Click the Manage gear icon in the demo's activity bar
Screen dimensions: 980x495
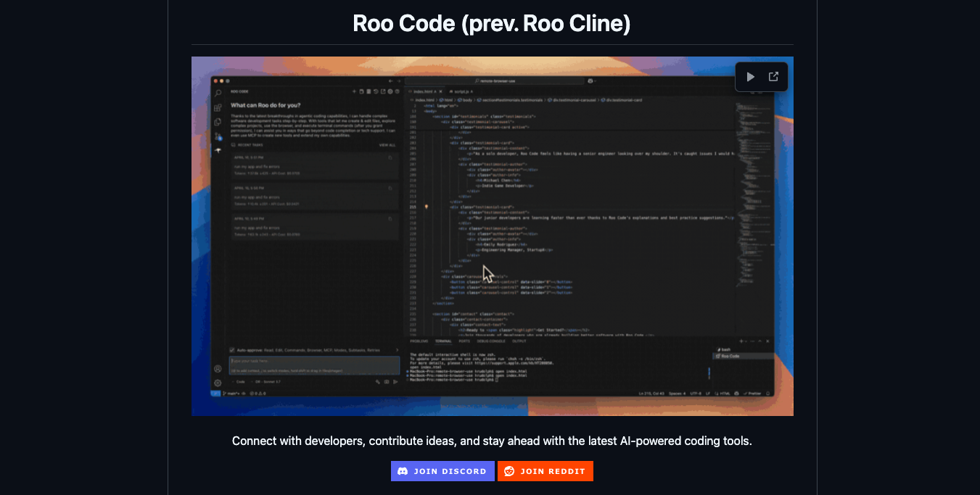(218, 383)
